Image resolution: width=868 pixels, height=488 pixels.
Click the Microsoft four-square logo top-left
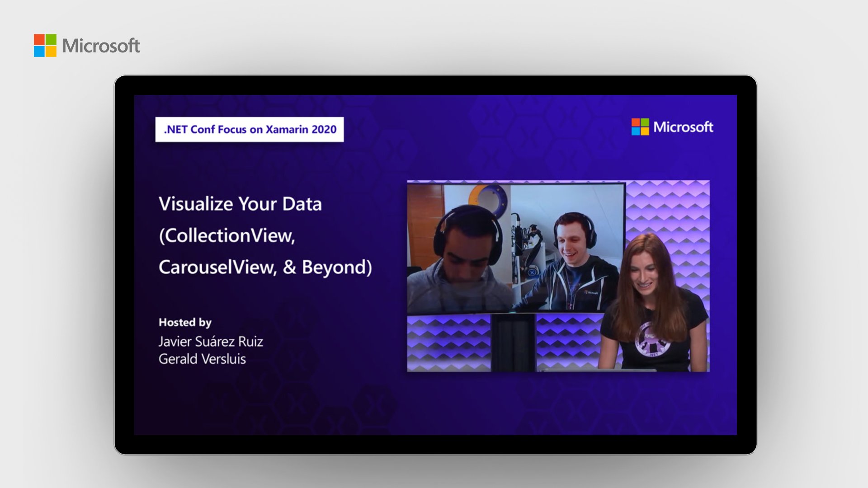(x=45, y=45)
